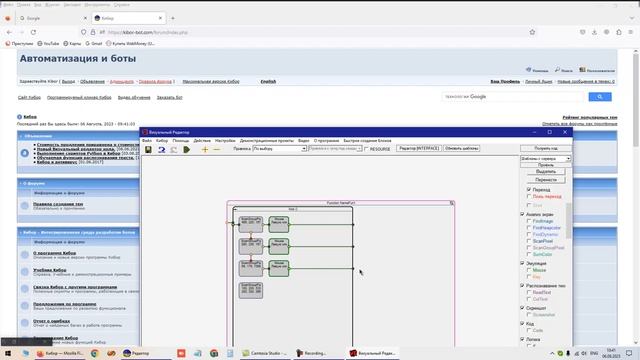Open Правила создания тем forum link
Viewport: 640px width, 360px height.
(58, 204)
